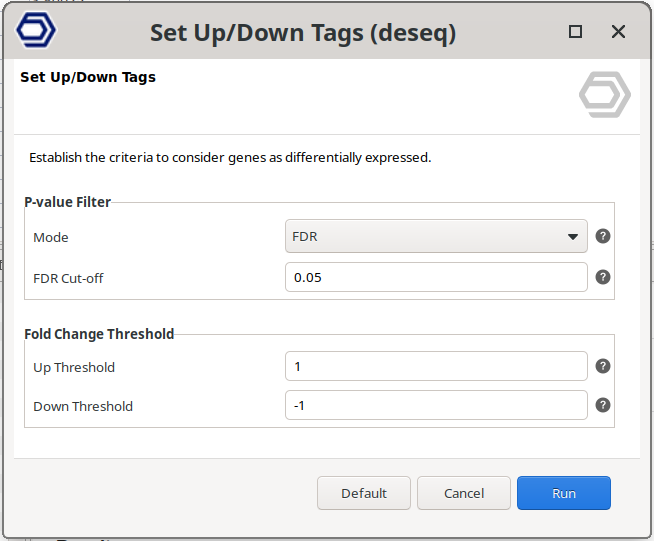The image size is (654, 541).
Task: Click the Fold Change Threshold group label
Action: [x=99, y=334]
